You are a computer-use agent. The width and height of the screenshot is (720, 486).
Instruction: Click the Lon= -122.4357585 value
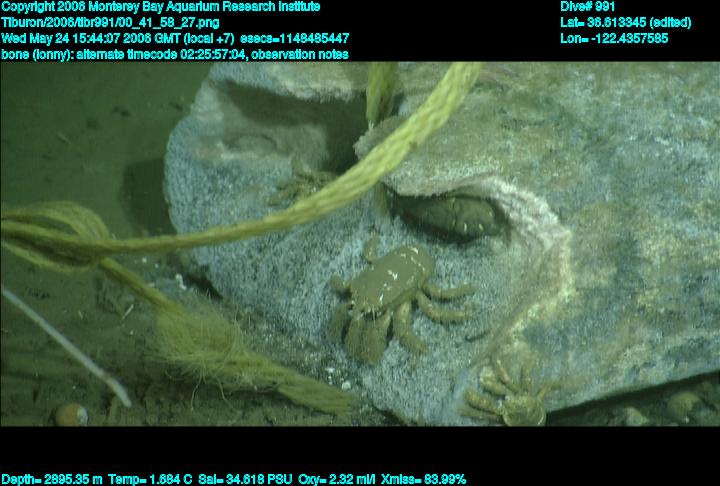[614, 38]
